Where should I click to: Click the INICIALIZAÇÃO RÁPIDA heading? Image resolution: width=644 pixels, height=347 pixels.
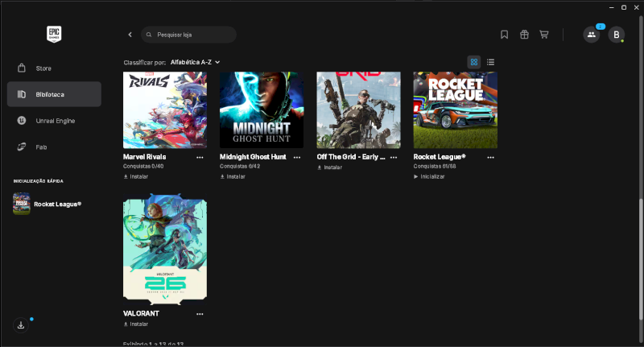[38, 181]
